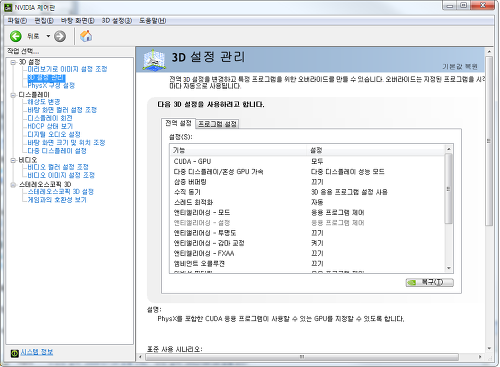Select the 앤티앨리어싱 - 모드 row

[x=307, y=213]
